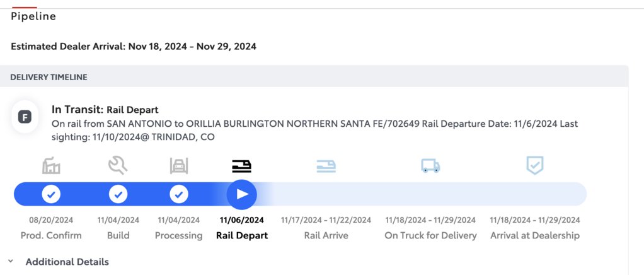Click the On Truck for Delivery label

[x=430, y=235]
